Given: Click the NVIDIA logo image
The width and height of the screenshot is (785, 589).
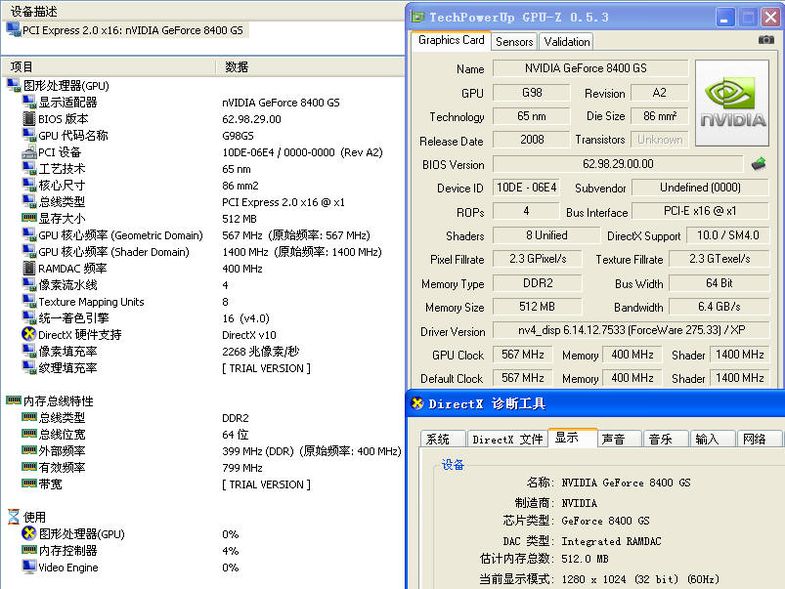Looking at the screenshot, I should [x=732, y=102].
